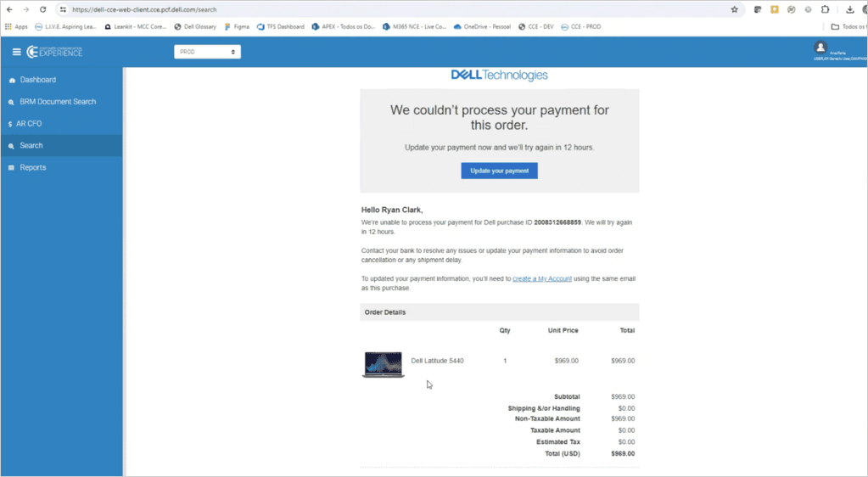Open the PROD environment dropdown
The width and height of the screenshot is (868, 477).
pyautogui.click(x=207, y=52)
